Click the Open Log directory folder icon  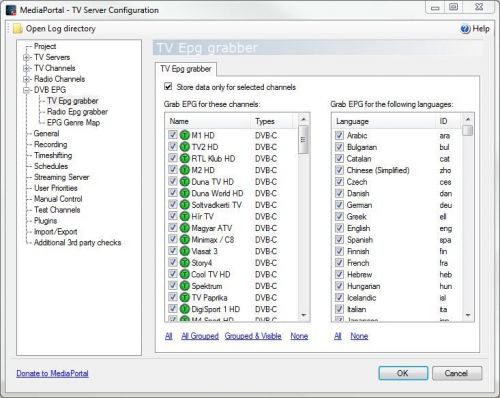(x=18, y=29)
